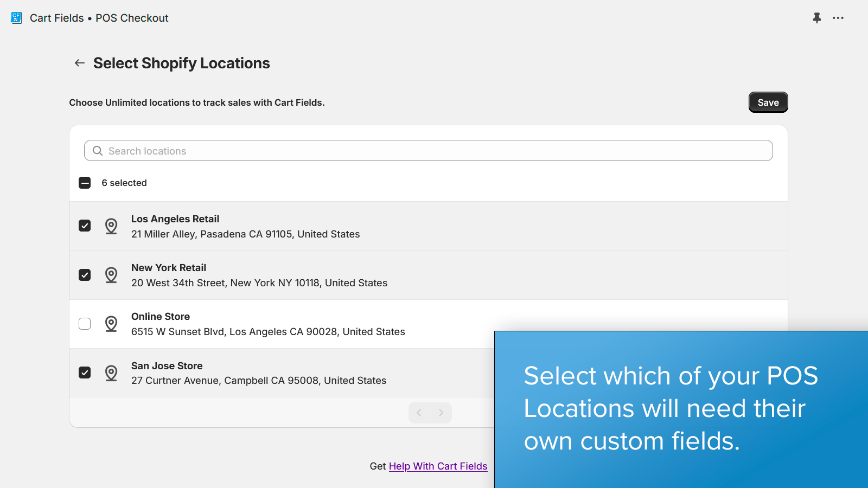Uncheck the Los Angeles Retail location
The height and width of the screenshot is (488, 868).
[85, 226]
